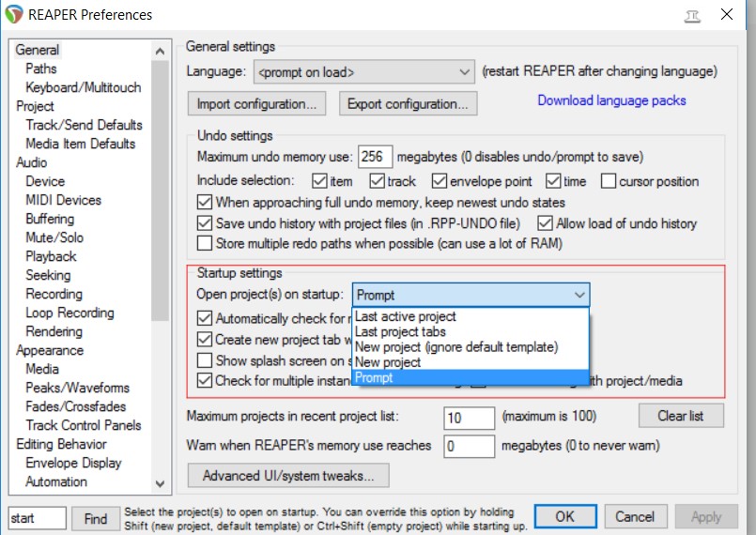Viewport: 756px width, 535px height.
Task: Click the Apply button
Action: click(706, 516)
